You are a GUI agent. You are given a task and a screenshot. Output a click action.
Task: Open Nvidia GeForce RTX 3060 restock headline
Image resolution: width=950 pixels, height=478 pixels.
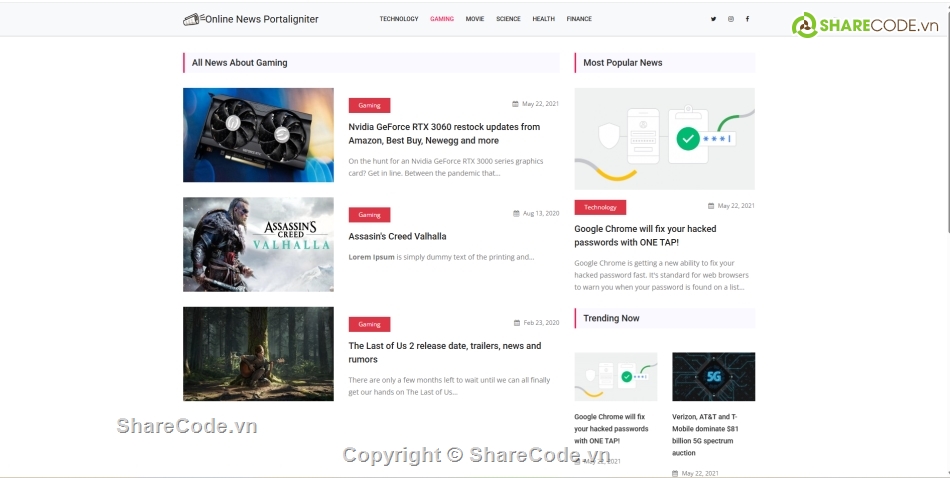tap(444, 133)
